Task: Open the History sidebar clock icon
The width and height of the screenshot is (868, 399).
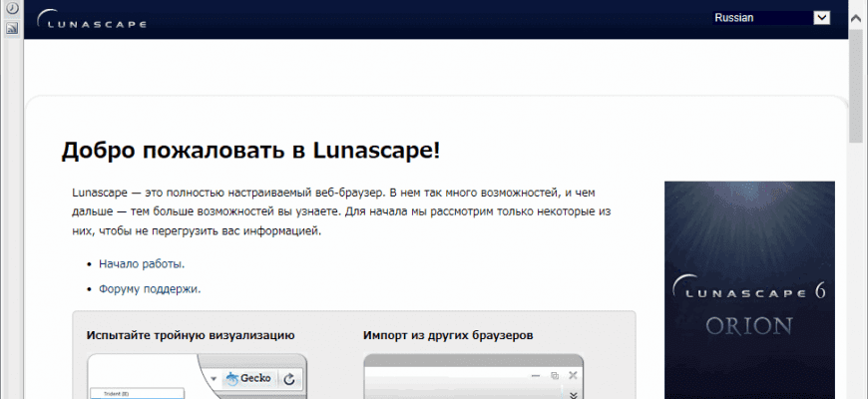Action: [x=12, y=8]
